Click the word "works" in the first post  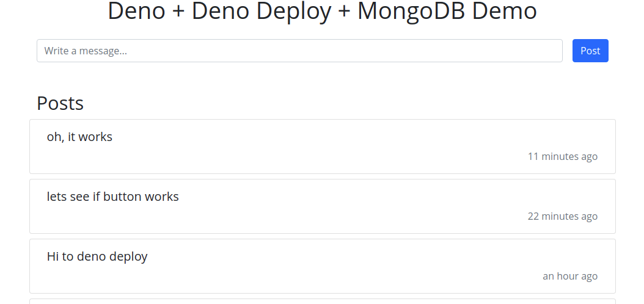click(x=95, y=137)
